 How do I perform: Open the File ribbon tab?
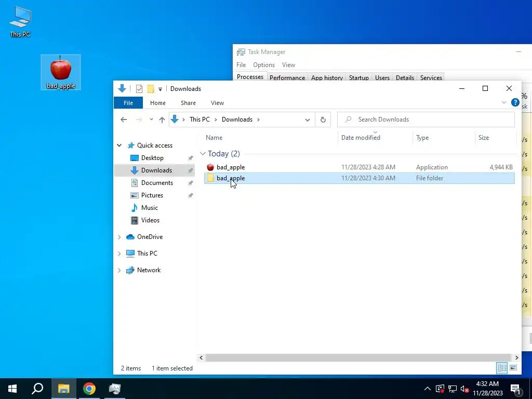pyautogui.click(x=128, y=103)
